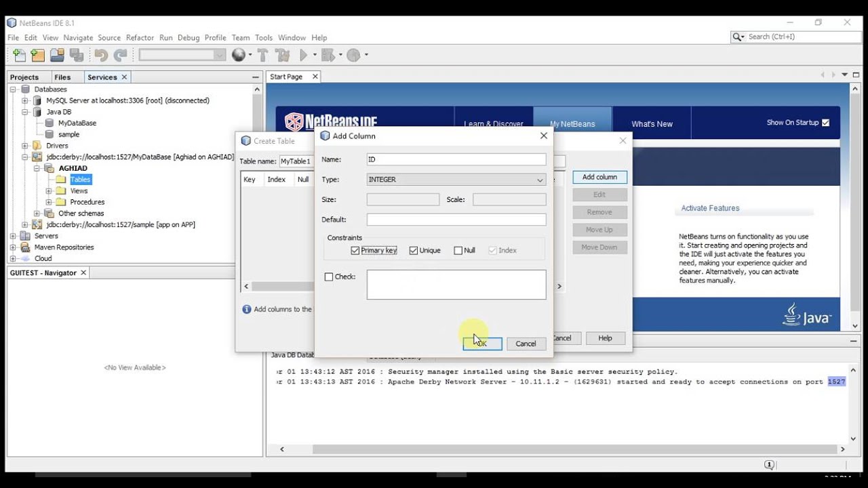868x488 pixels.
Task: Click the Run Project play icon
Action: (x=303, y=56)
